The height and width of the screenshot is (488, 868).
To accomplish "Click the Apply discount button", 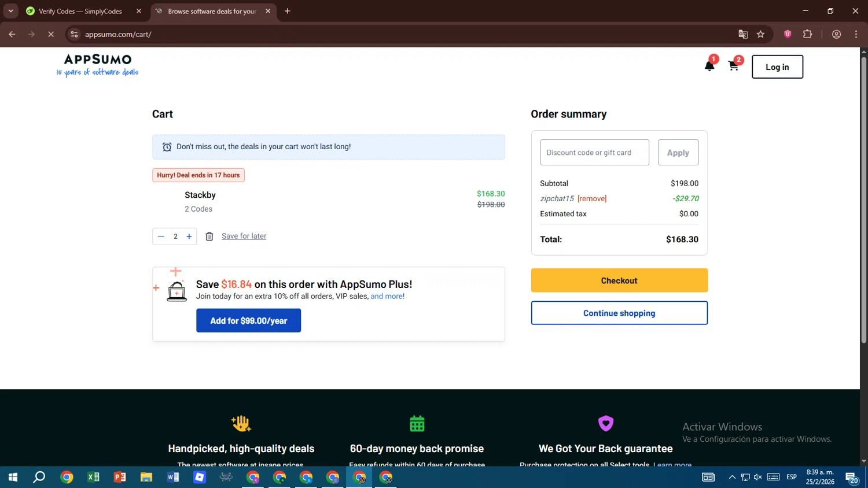I will (x=678, y=153).
